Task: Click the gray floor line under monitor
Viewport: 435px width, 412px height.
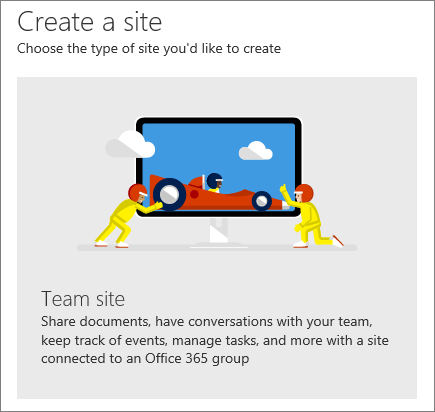Action: click(217, 248)
